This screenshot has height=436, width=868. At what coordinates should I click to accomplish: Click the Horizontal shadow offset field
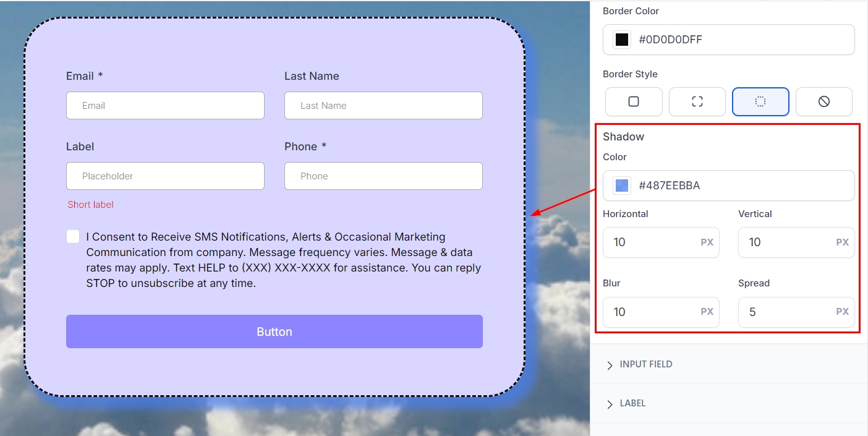pos(652,242)
